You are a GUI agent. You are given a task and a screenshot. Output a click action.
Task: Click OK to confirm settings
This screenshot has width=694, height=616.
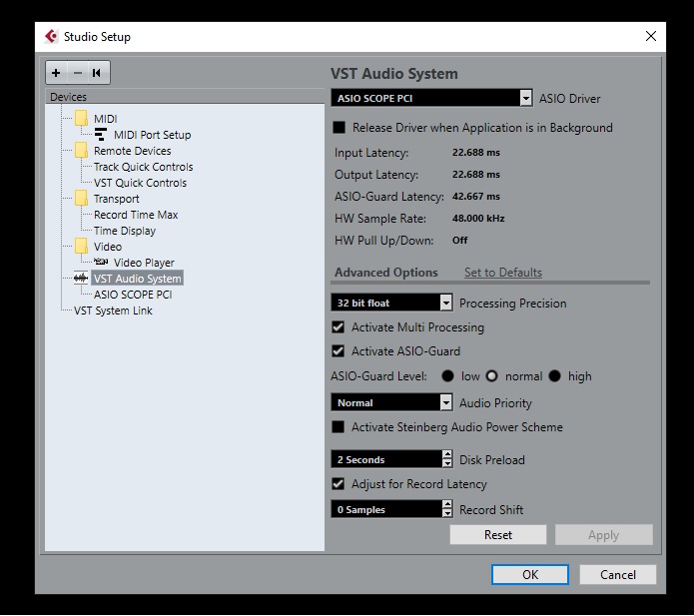pyautogui.click(x=530, y=574)
